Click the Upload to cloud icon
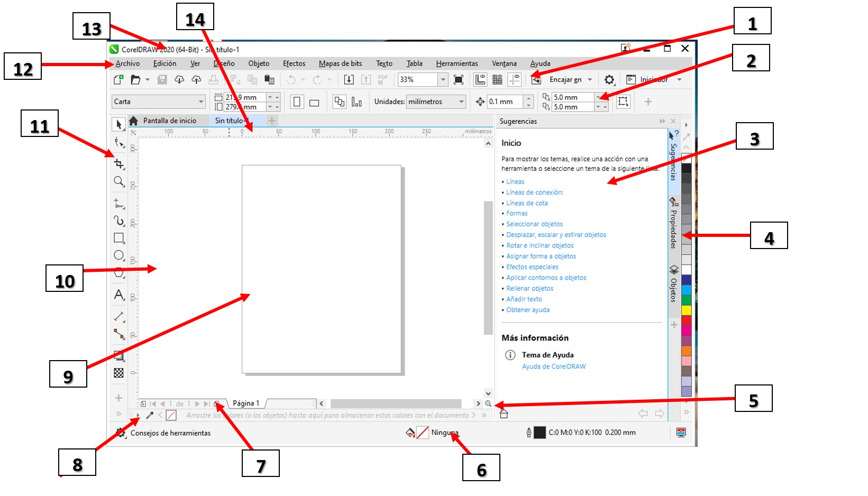 [196, 79]
